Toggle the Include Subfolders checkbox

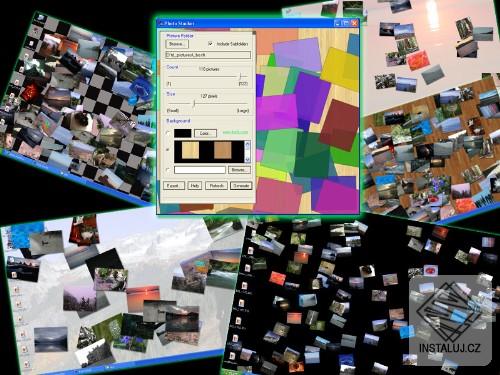click(210, 44)
